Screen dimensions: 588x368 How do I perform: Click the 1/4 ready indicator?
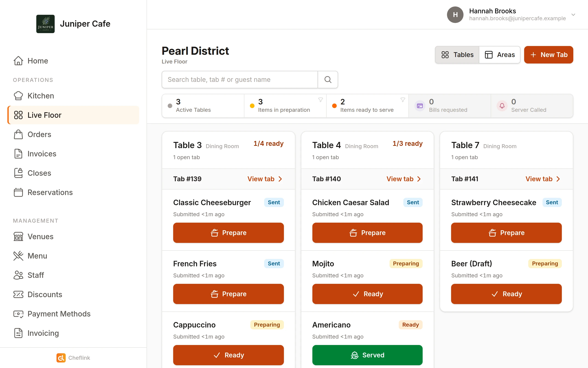[269, 144]
